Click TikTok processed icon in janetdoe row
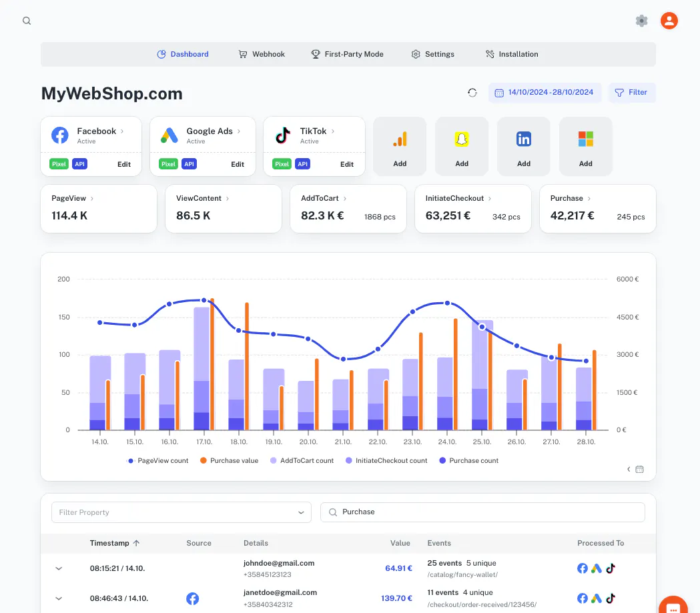Screen dimensions: 700x613 (611, 598)
